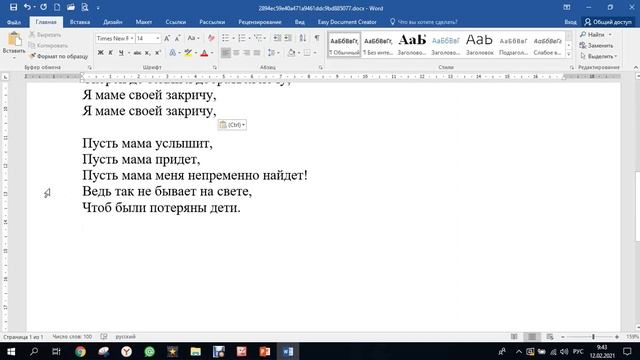
Task: Align text left
Action: pos(226,53)
